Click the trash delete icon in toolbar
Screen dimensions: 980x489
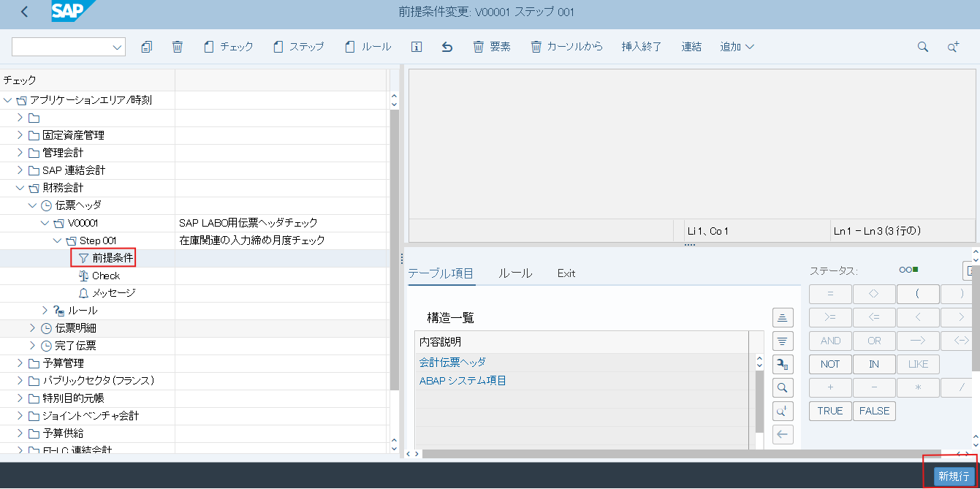coord(177,47)
